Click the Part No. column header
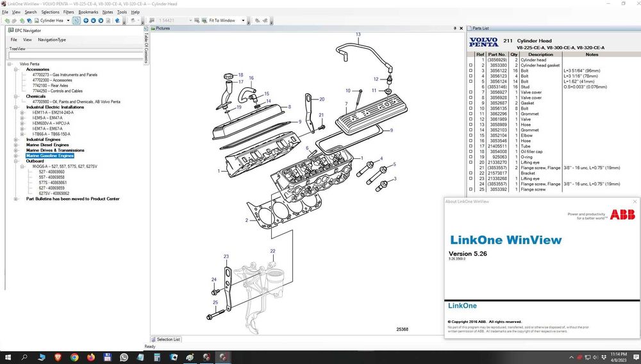641x364 pixels. click(x=497, y=54)
